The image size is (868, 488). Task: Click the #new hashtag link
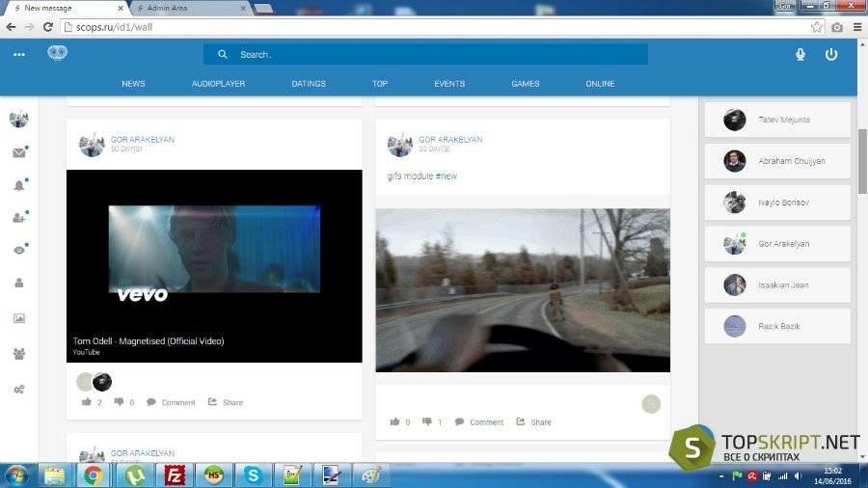(447, 176)
